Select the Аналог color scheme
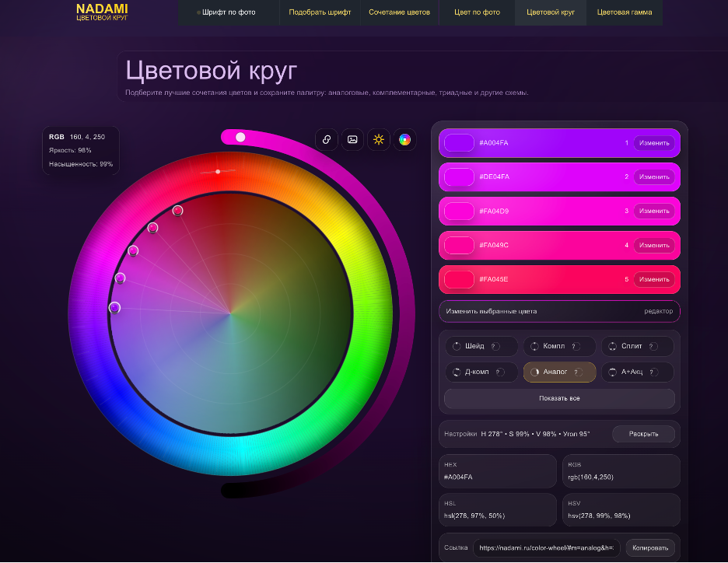 (554, 372)
